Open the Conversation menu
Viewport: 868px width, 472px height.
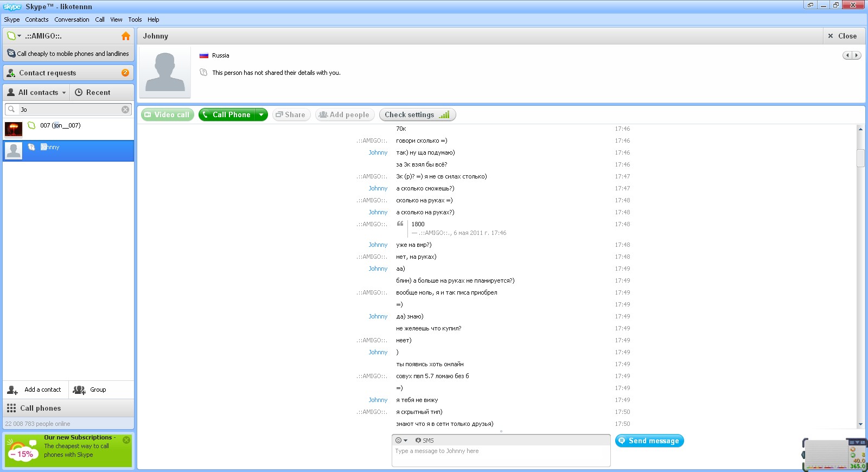tap(72, 20)
